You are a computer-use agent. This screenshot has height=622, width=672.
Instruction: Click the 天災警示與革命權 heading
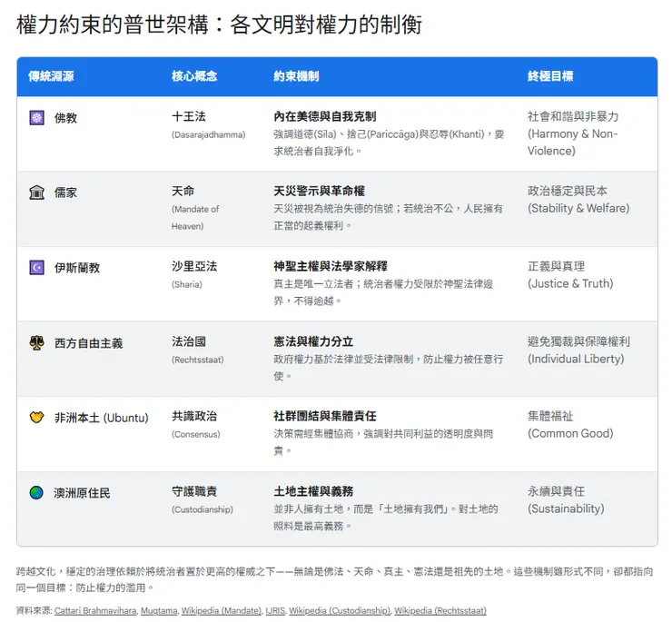320,191
